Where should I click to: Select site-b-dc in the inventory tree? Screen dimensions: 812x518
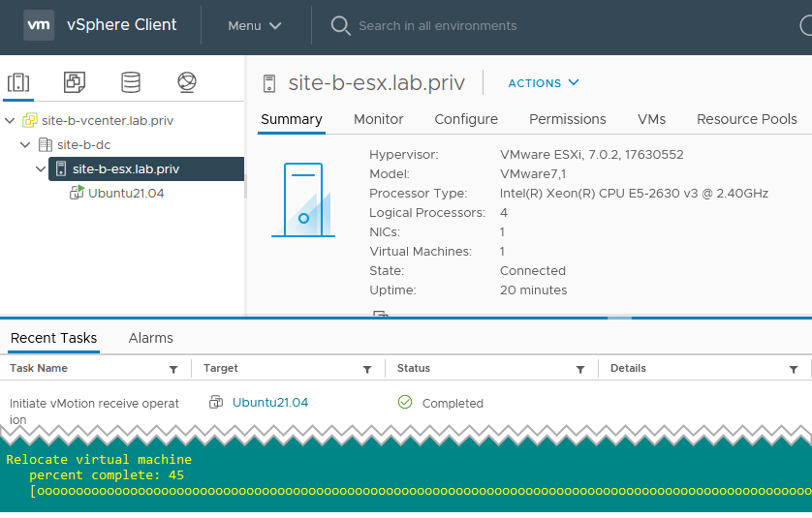point(84,145)
